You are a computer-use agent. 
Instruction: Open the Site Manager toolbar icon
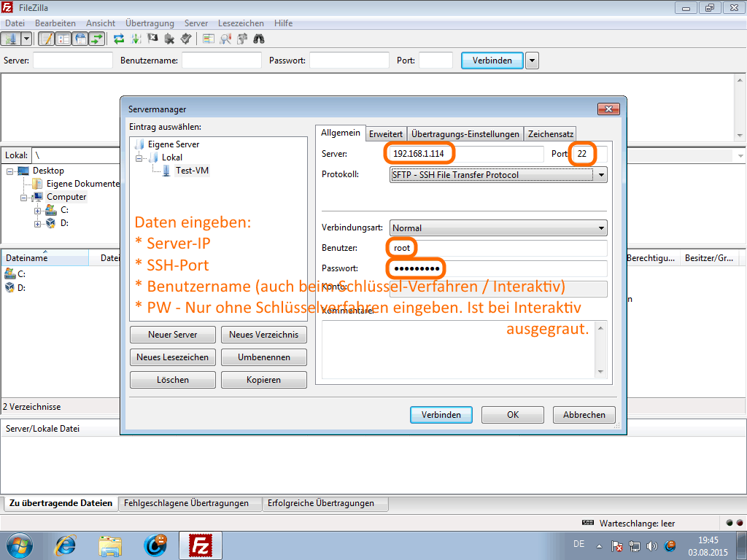pyautogui.click(x=11, y=39)
